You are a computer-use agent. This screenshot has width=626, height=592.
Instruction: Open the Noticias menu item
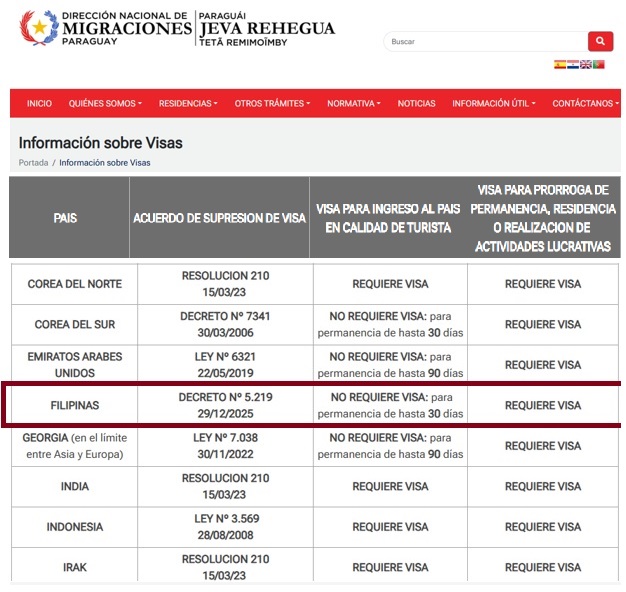click(x=416, y=104)
